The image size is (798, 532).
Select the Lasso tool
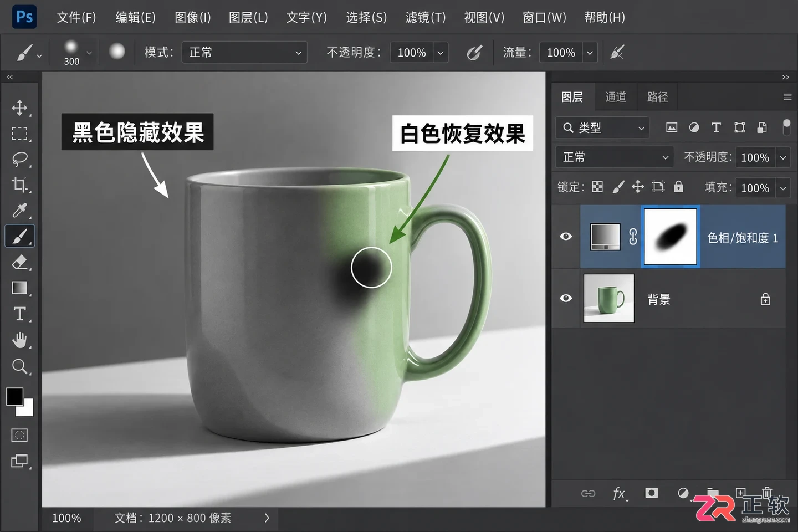tap(20, 159)
